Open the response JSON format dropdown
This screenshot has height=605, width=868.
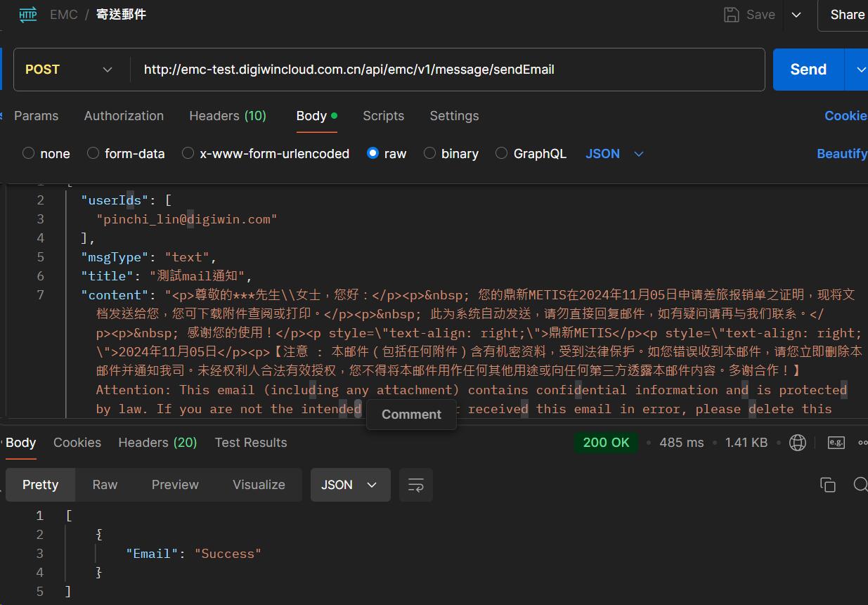(x=350, y=485)
